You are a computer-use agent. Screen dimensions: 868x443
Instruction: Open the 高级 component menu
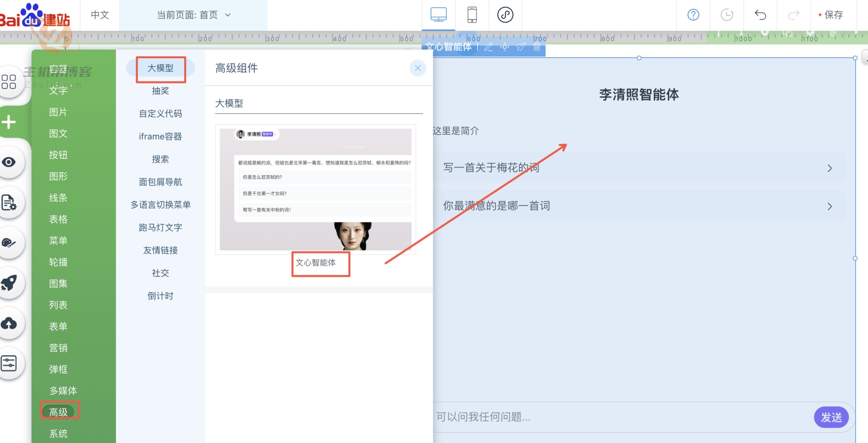tap(58, 412)
